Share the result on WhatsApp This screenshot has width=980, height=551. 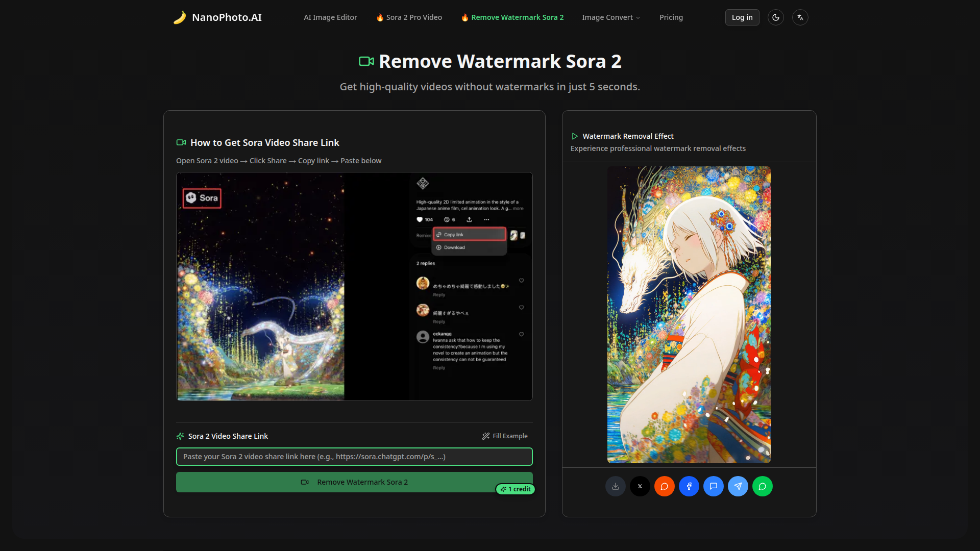[762, 486]
